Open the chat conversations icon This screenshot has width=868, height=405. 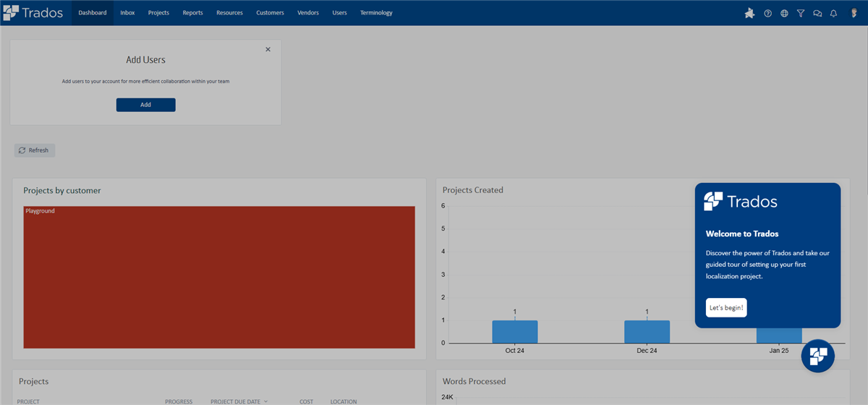[817, 13]
